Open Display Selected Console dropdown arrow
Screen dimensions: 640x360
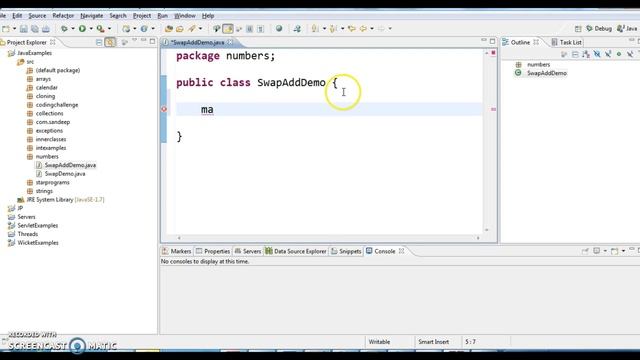click(x=605, y=251)
